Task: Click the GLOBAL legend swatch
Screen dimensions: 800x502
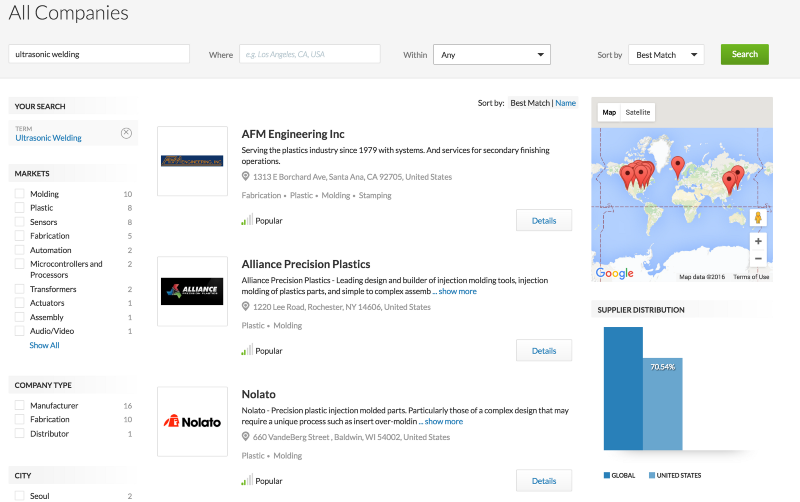Action: coord(607,475)
